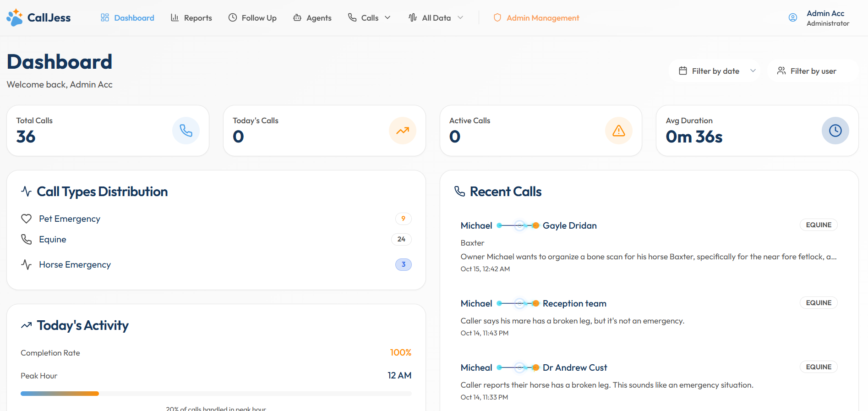Click the Today's Calls trending arrow icon

point(402,131)
